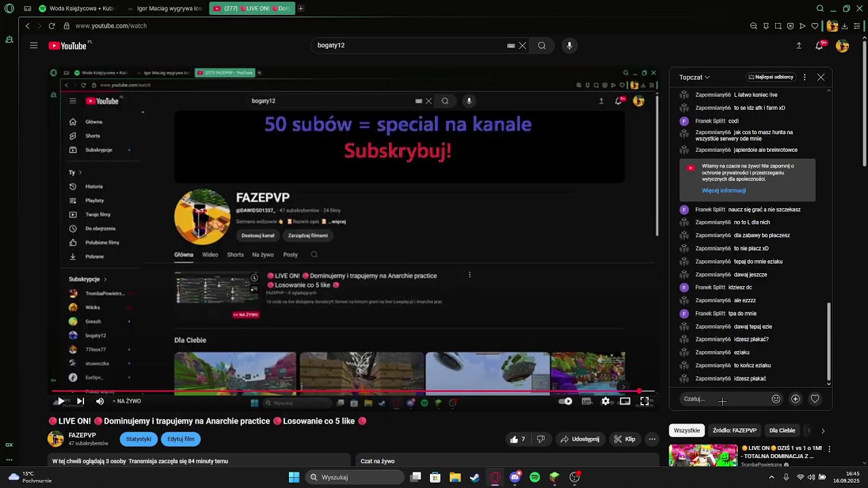Viewport: 868px width, 488px height.
Task: Click the Edytuj film button
Action: (181, 439)
